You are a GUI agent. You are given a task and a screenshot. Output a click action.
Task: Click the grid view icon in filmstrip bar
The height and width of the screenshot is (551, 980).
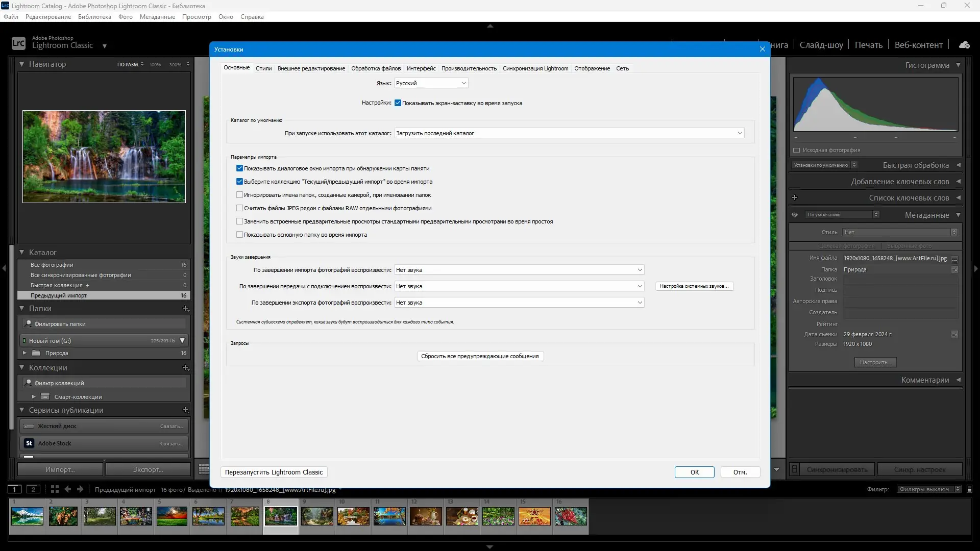pyautogui.click(x=55, y=489)
